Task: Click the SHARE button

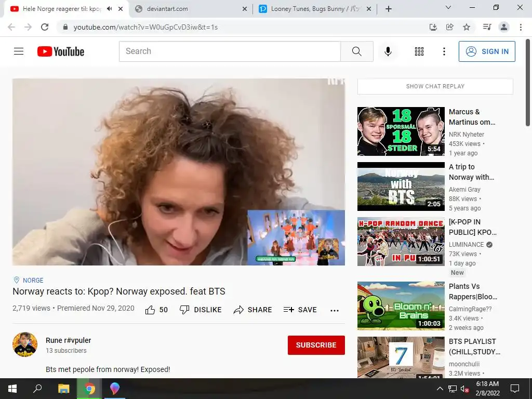Action: [253, 310]
